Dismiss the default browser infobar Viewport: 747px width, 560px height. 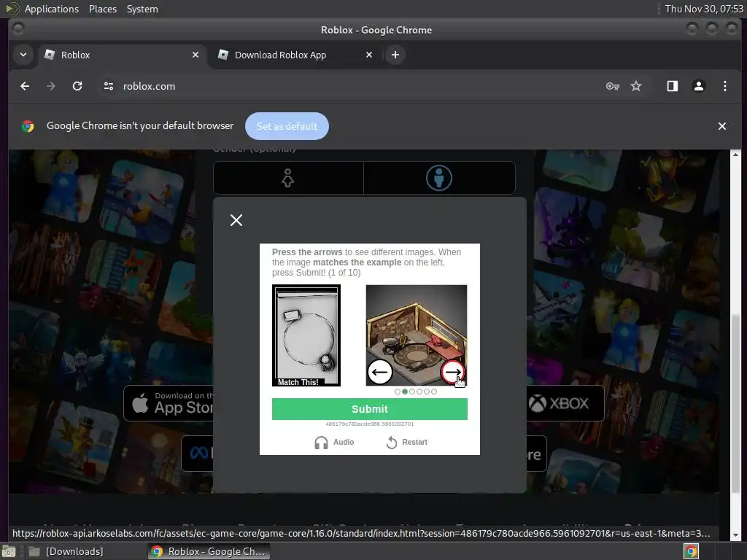pyautogui.click(x=721, y=126)
